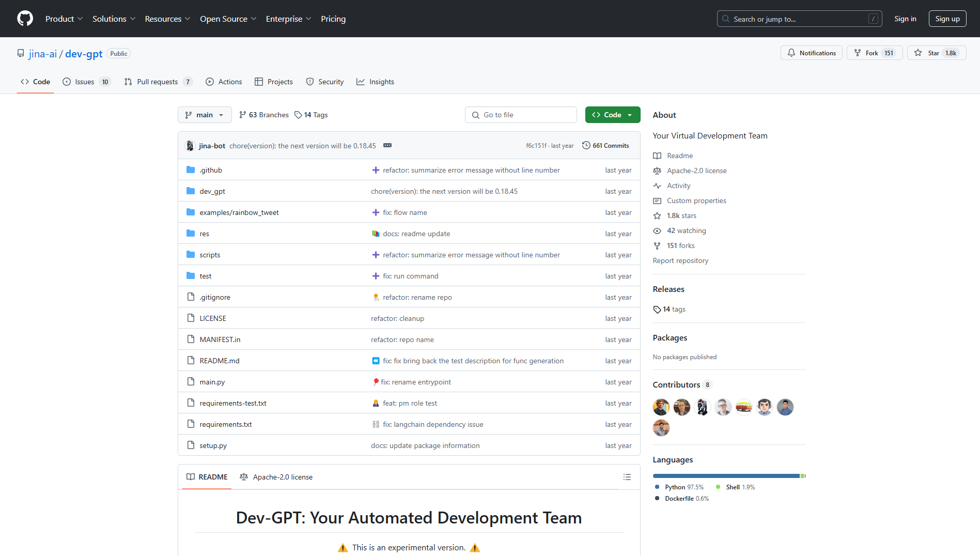Click the Dockerfile language dot
Screen dimensions: 980x556
(x=657, y=498)
